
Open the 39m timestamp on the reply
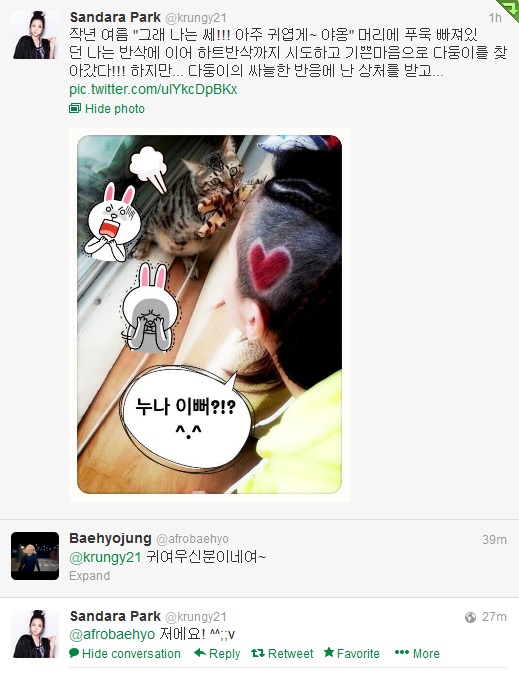point(494,539)
